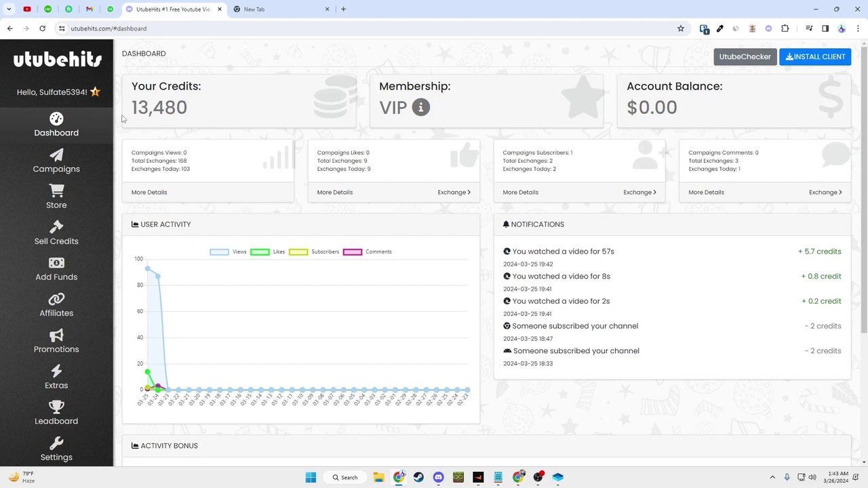Click the UtubeChecker button
868x488 pixels.
click(x=745, y=57)
